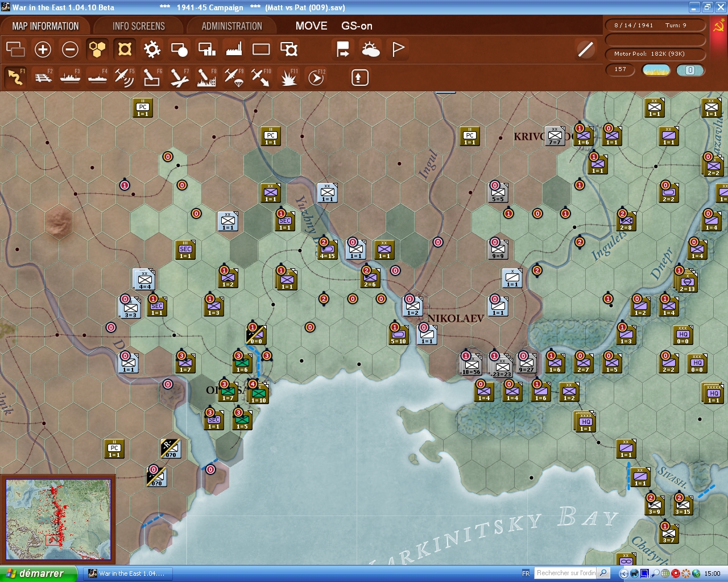Select the F9 air transport parachute icon
The height and width of the screenshot is (582, 728).
click(x=234, y=77)
